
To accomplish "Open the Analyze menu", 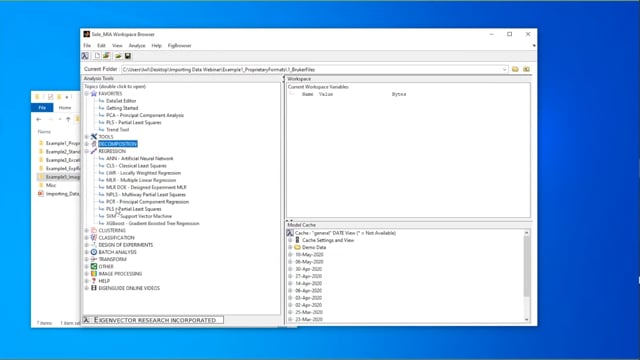I will [x=137, y=46].
